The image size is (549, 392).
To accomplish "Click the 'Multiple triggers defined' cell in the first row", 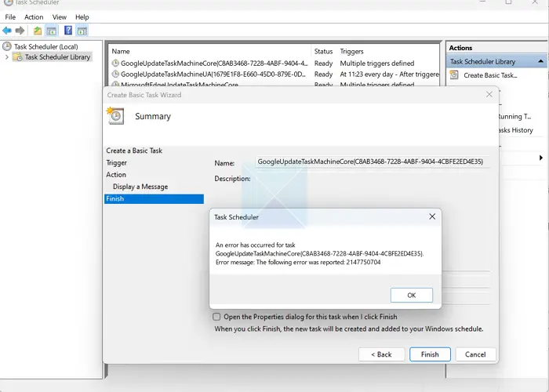I will [377, 63].
